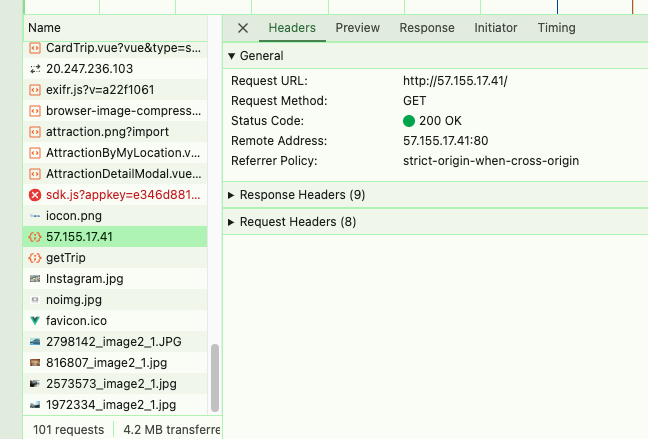Collapse the General section

click(x=232, y=56)
